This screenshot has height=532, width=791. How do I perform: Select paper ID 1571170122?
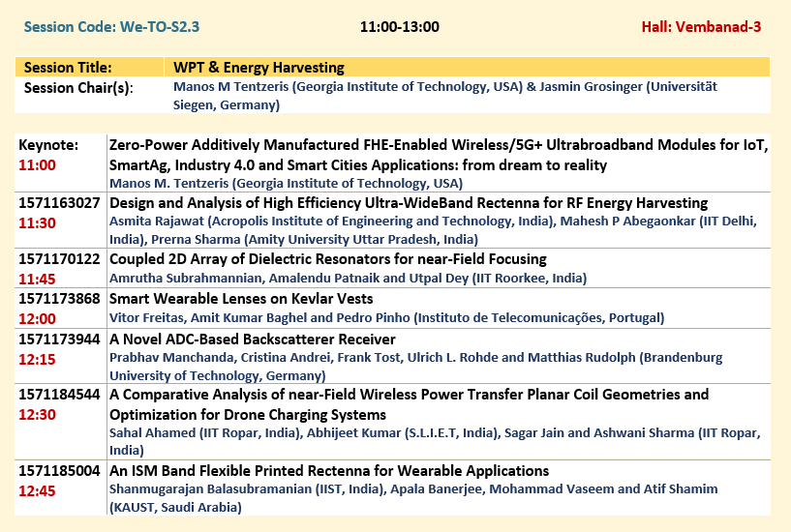coord(59,259)
